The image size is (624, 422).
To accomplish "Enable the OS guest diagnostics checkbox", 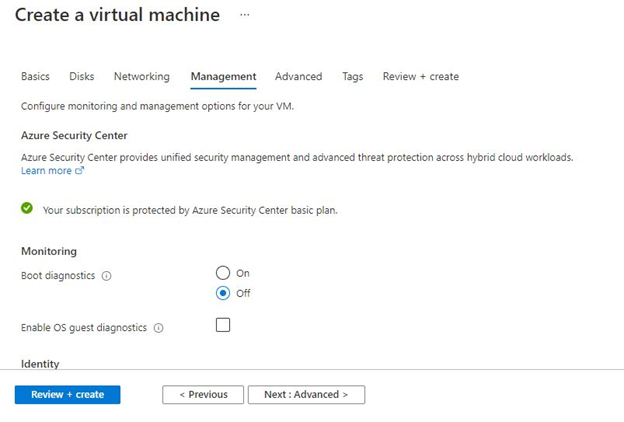I will [223, 325].
